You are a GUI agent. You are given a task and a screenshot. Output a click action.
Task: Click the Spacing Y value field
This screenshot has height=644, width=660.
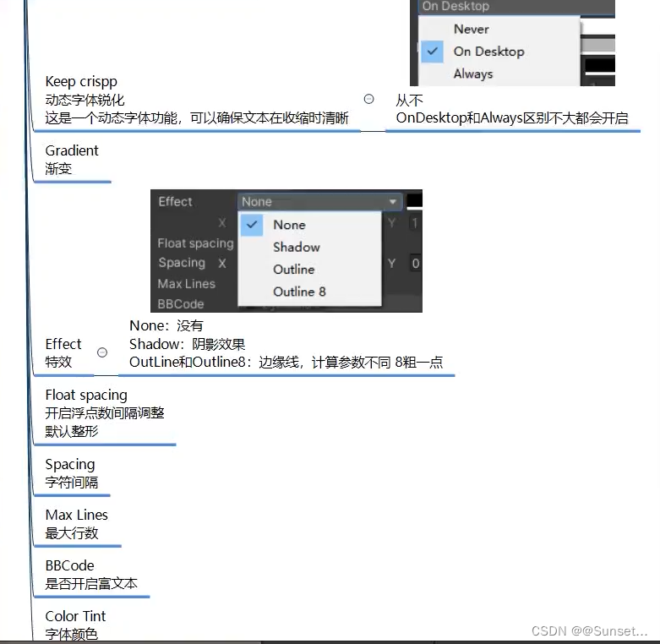point(415,264)
